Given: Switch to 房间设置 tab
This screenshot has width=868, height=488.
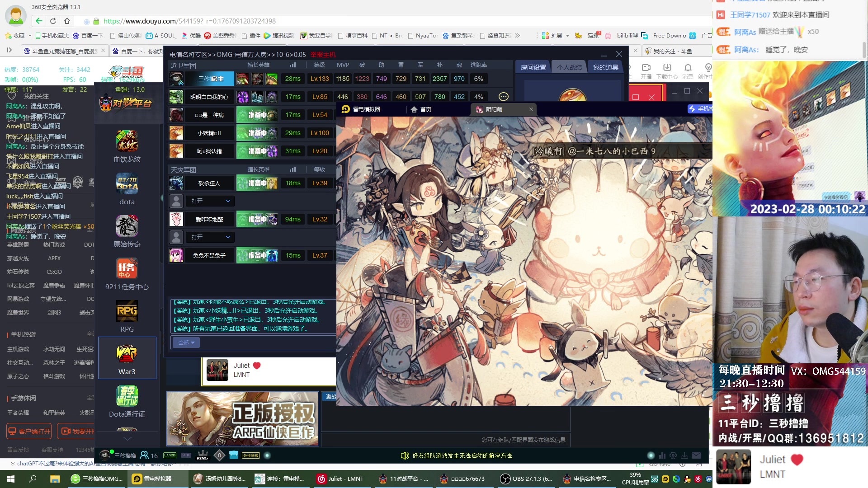Looking at the screenshot, I should [533, 67].
